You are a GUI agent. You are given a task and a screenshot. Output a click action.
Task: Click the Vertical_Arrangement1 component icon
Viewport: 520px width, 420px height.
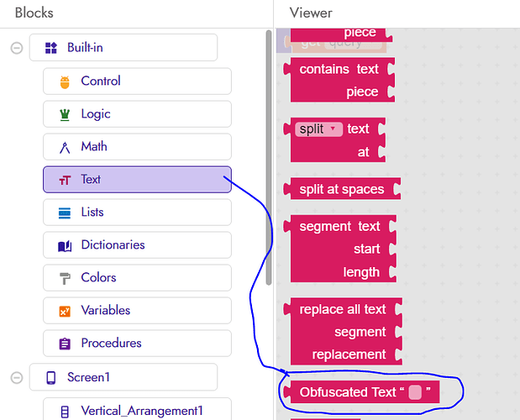point(65,412)
